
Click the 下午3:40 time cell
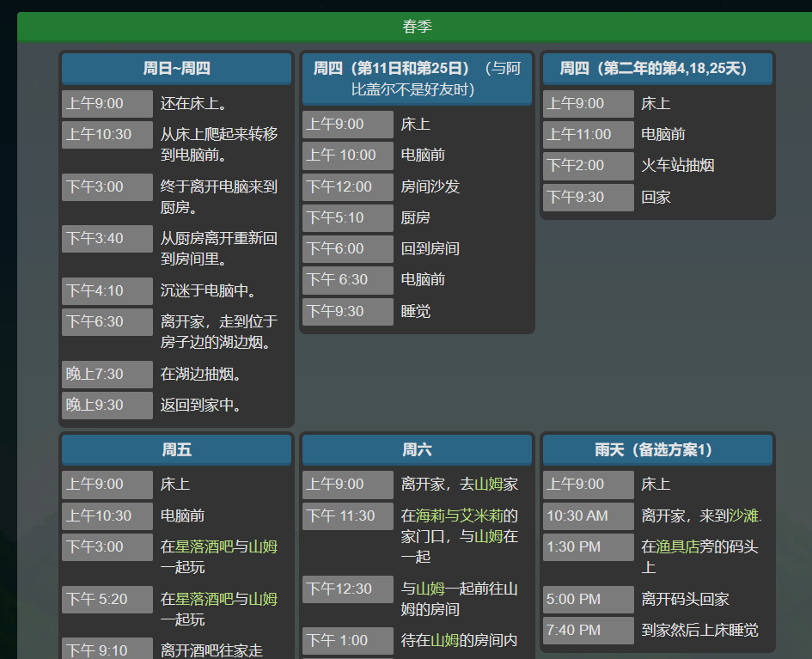click(107, 239)
